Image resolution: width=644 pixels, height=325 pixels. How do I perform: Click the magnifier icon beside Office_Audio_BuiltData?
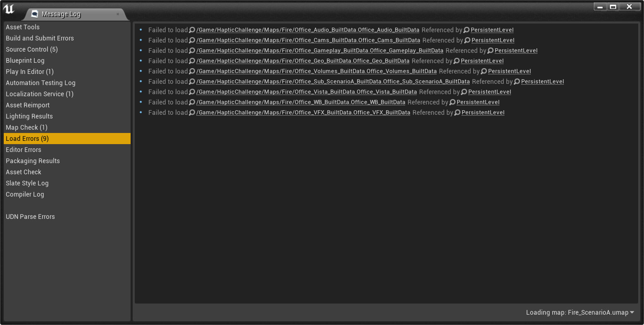(x=191, y=30)
